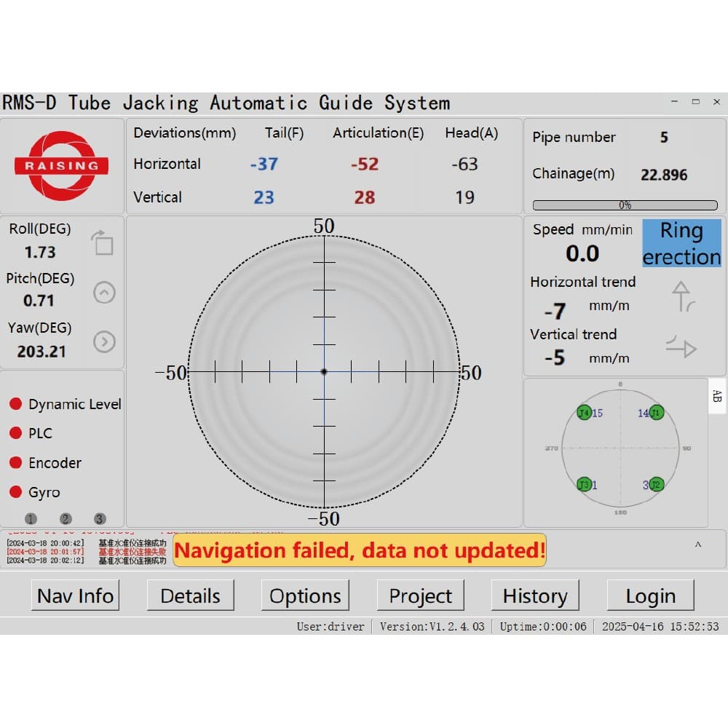Click the Dynamic Level red status indicator
Viewport: 728px width, 728px height.
point(16,403)
